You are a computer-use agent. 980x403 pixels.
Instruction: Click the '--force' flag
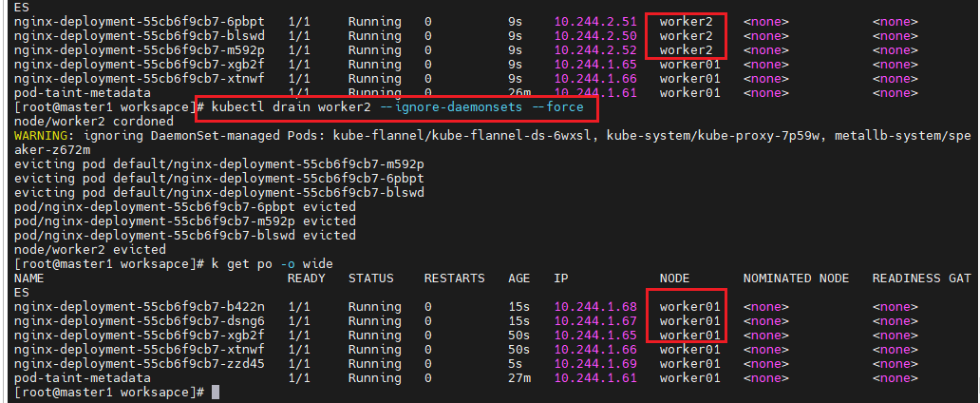pos(556,107)
